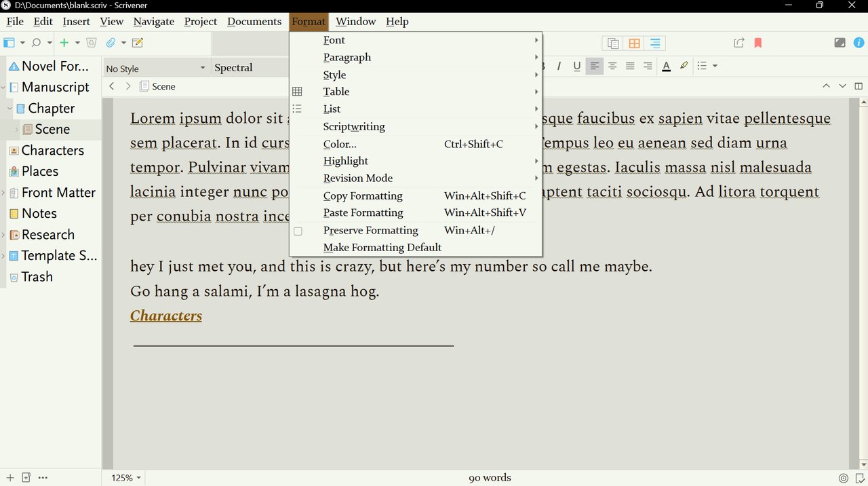Open the Paragraph submenu

coord(416,57)
